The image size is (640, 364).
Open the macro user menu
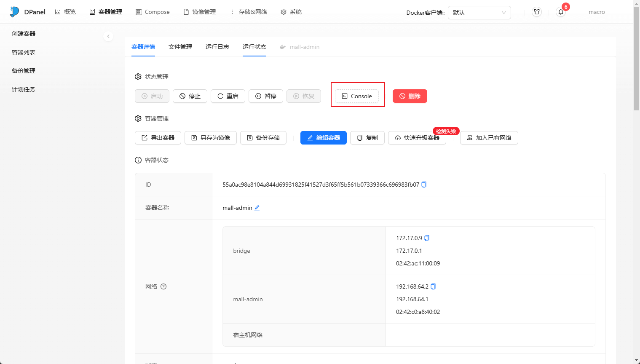pyautogui.click(x=596, y=12)
